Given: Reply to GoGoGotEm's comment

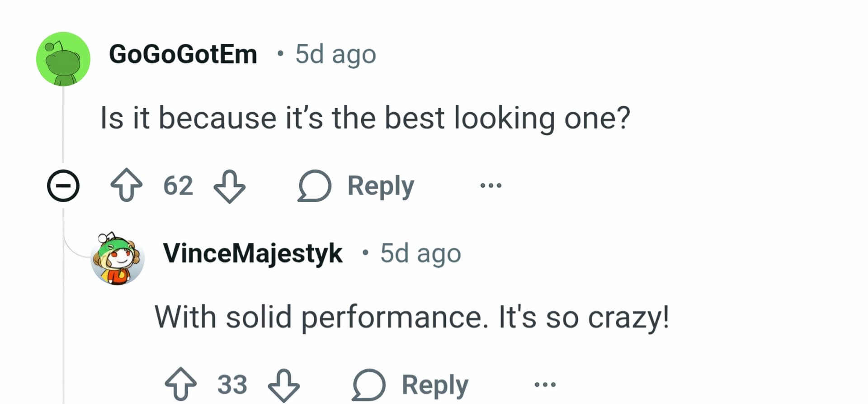Looking at the screenshot, I should tap(356, 185).
